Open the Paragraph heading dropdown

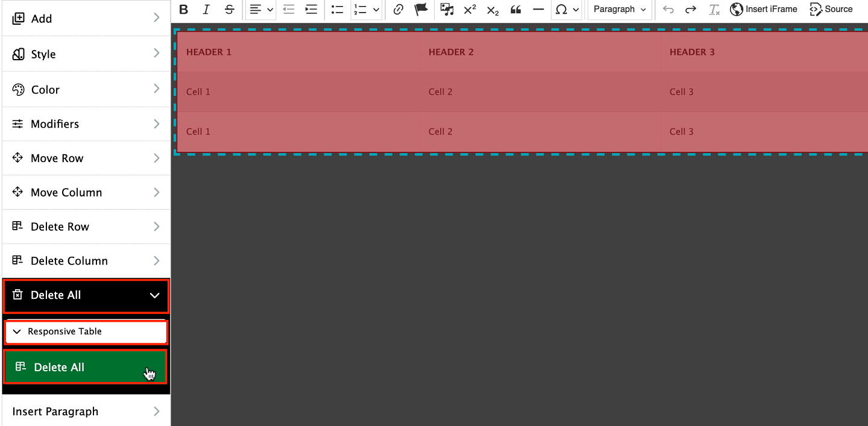(619, 10)
